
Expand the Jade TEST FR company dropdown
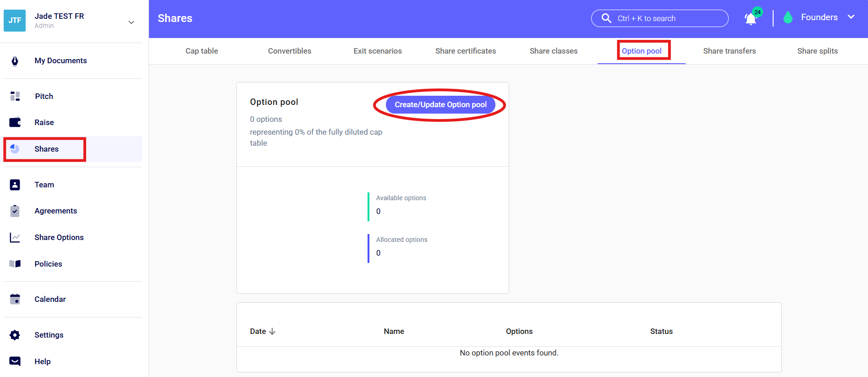click(x=131, y=22)
